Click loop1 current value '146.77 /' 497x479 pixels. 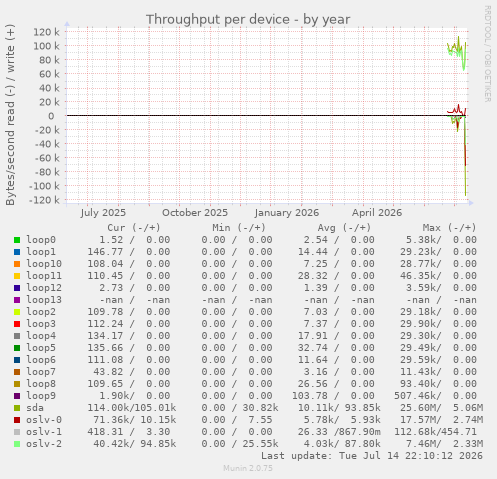pos(111,252)
